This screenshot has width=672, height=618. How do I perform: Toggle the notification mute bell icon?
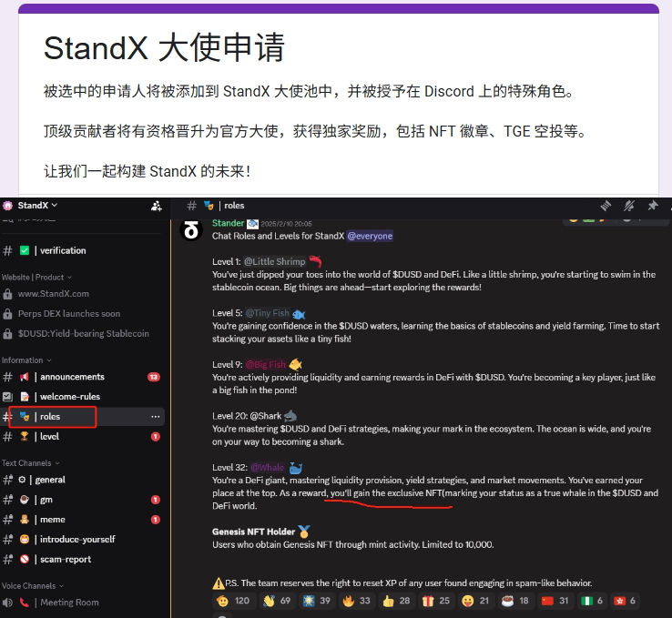click(628, 206)
